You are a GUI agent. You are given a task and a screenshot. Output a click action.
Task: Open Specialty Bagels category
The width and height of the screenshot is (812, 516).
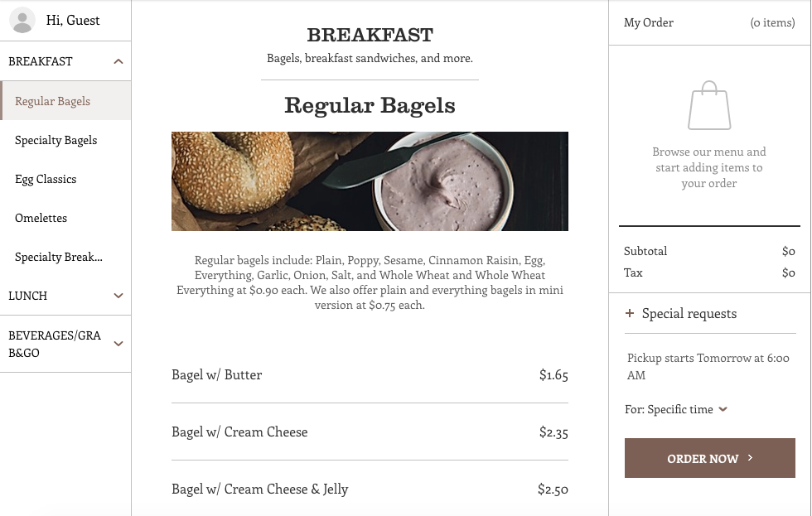[56, 140]
